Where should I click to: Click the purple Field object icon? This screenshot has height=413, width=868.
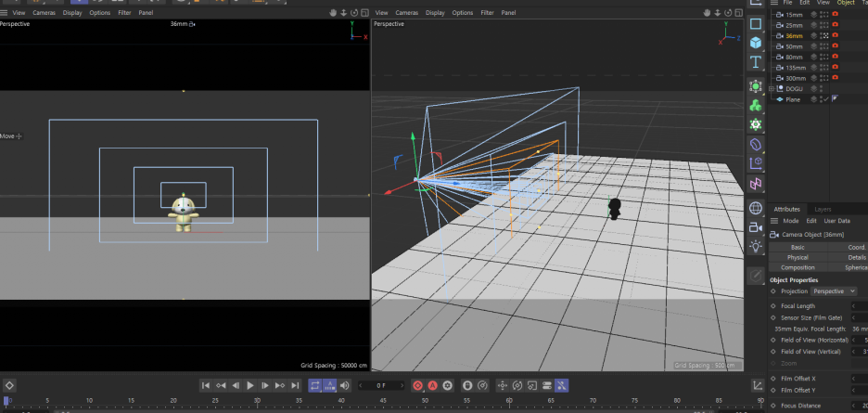(x=756, y=145)
